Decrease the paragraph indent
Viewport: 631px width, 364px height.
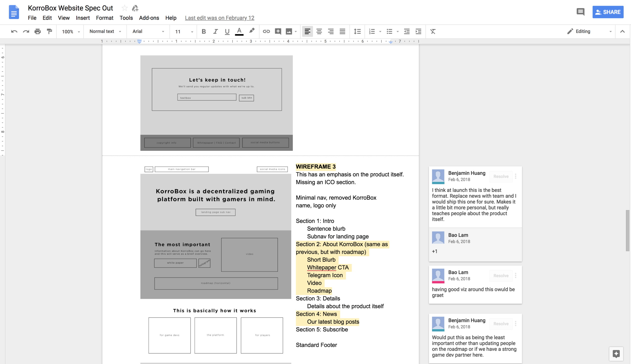click(x=407, y=32)
